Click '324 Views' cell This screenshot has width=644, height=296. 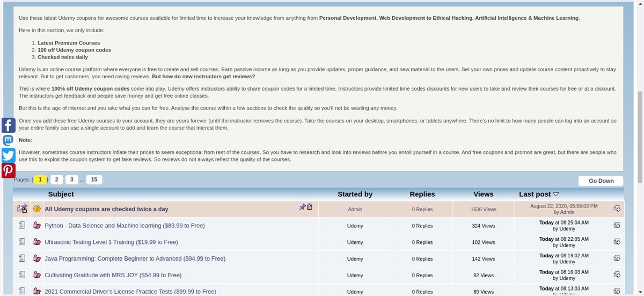click(x=484, y=226)
